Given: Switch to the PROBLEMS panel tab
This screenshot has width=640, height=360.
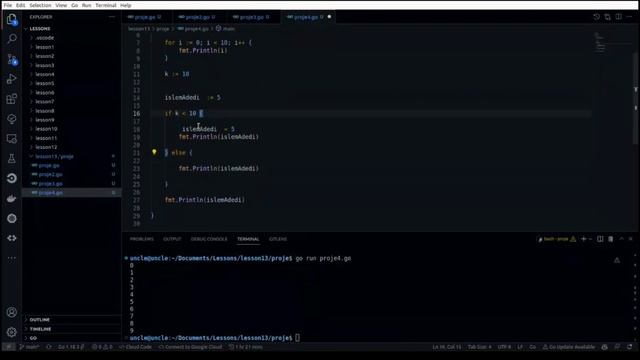Looking at the screenshot, I should [142, 239].
